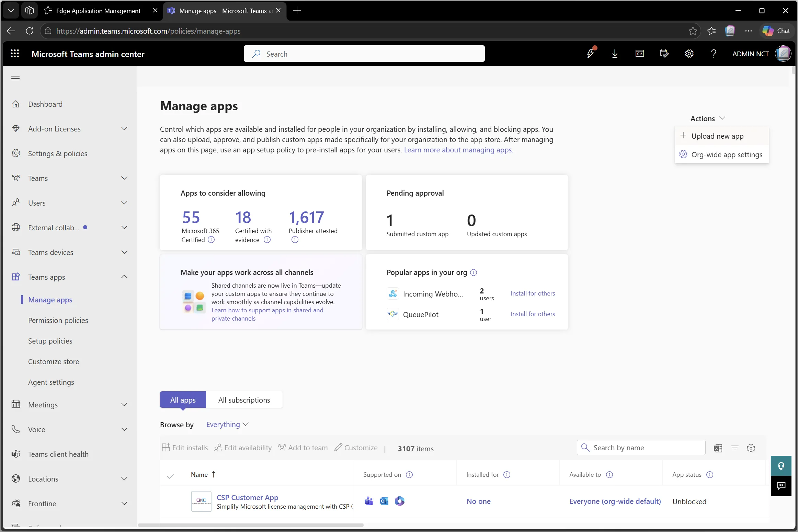Open Agent settings in the sidebar
This screenshot has width=798, height=532.
click(x=51, y=382)
